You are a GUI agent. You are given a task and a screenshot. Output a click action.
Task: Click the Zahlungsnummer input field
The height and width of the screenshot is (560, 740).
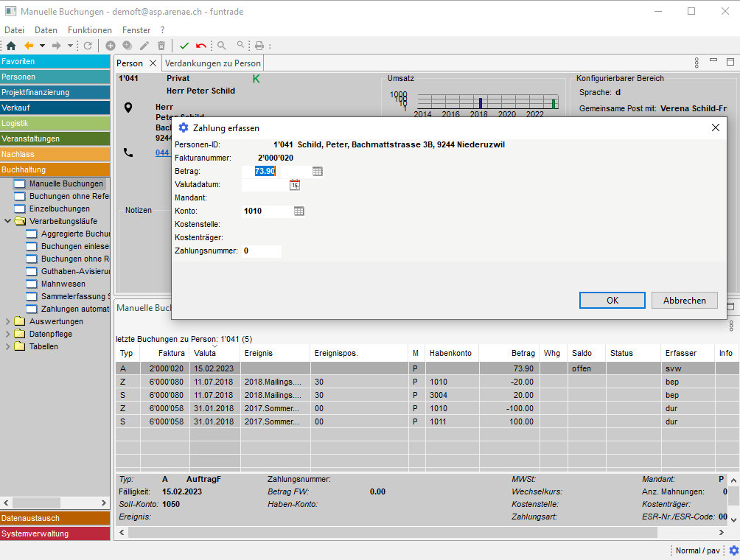point(261,251)
